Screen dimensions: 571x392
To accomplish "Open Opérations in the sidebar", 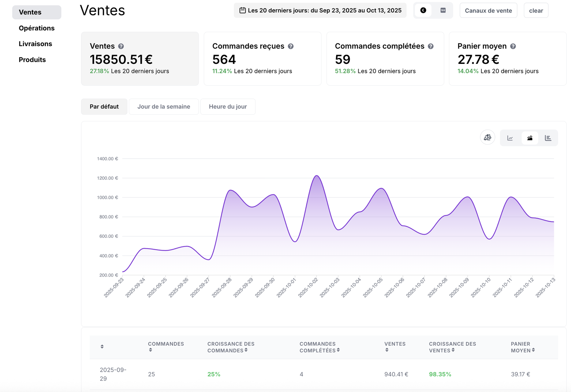I will (x=37, y=28).
